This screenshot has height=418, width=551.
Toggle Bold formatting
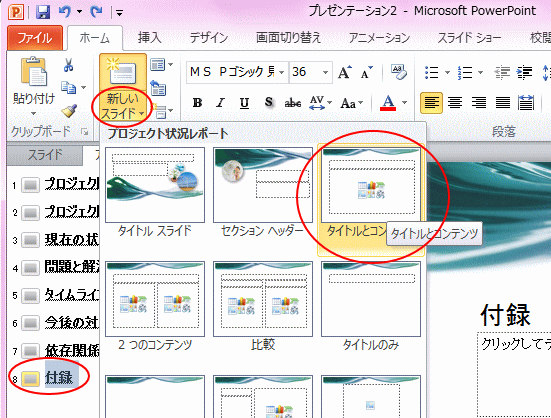tap(197, 103)
